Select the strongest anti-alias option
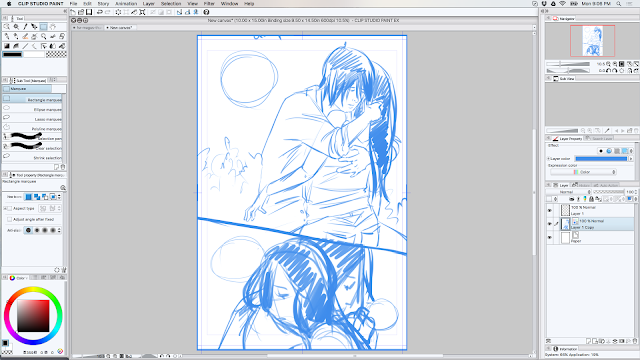 53,230
